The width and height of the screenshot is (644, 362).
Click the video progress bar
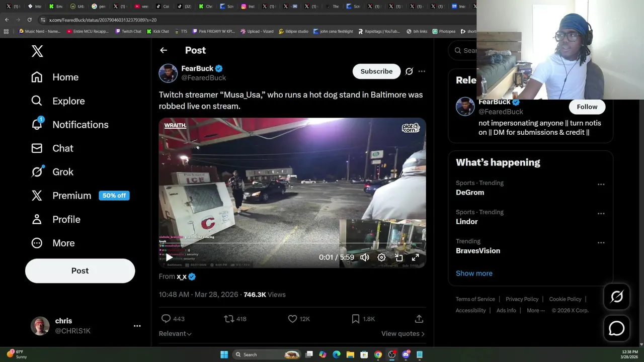point(292,243)
